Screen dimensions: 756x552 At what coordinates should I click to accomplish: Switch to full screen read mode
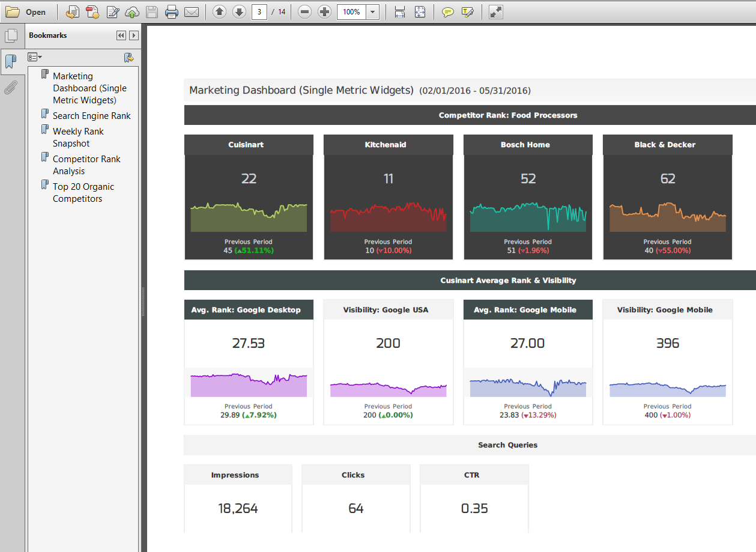(495, 12)
